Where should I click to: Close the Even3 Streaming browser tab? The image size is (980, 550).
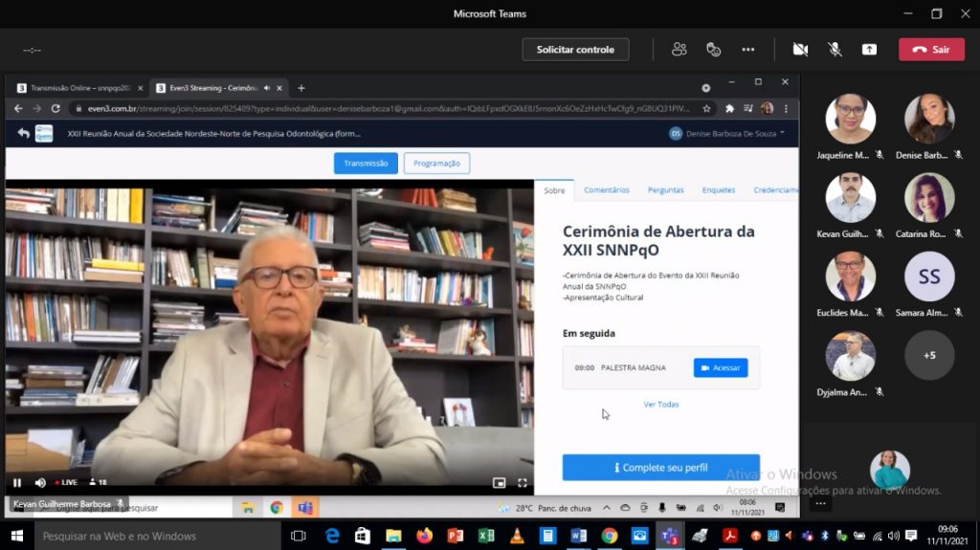pyautogui.click(x=279, y=88)
